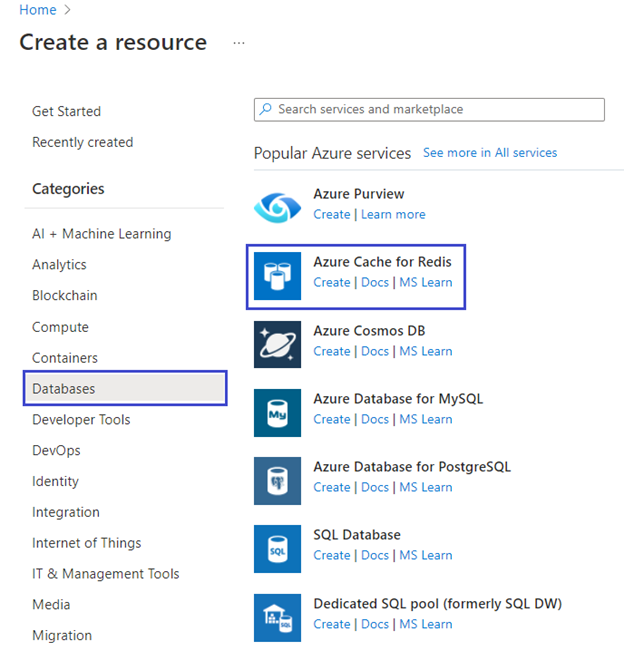Open the Compute category
Screen dimensions: 624x651
click(60, 327)
